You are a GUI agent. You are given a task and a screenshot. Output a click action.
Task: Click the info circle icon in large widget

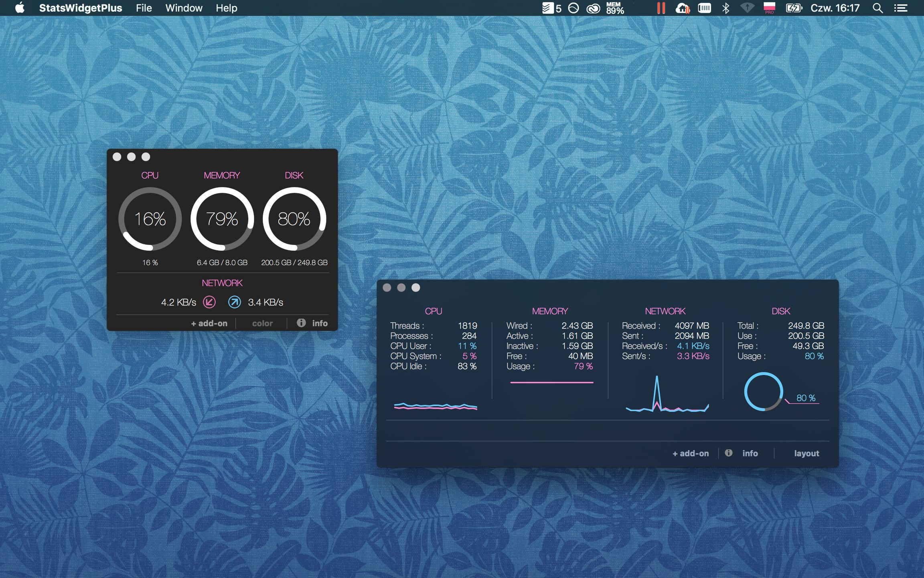[x=729, y=453]
